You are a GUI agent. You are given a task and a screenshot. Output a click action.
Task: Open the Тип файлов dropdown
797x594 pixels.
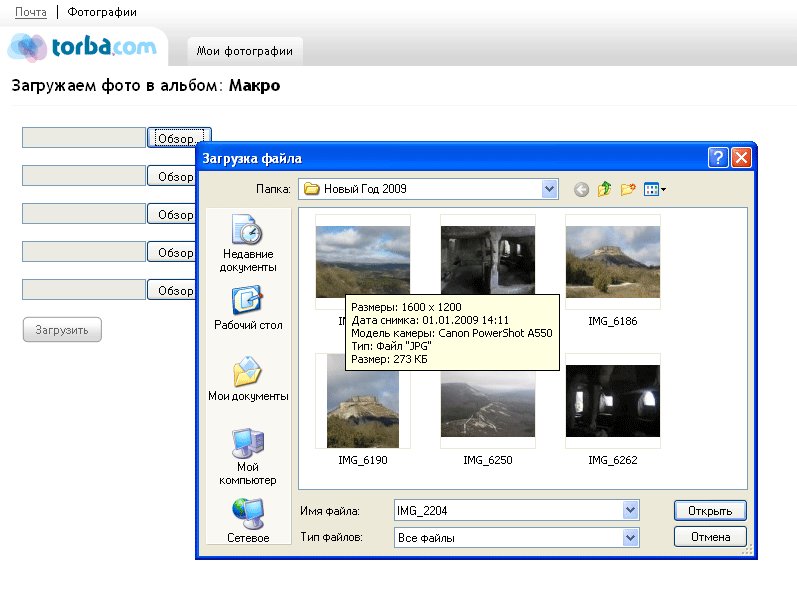(630, 538)
